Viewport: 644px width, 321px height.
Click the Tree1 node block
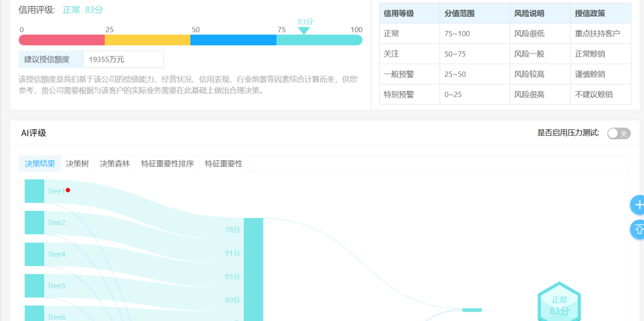point(35,191)
